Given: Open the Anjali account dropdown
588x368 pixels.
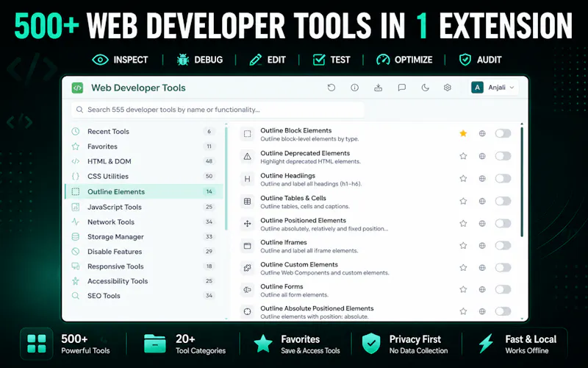Looking at the screenshot, I should coord(493,88).
